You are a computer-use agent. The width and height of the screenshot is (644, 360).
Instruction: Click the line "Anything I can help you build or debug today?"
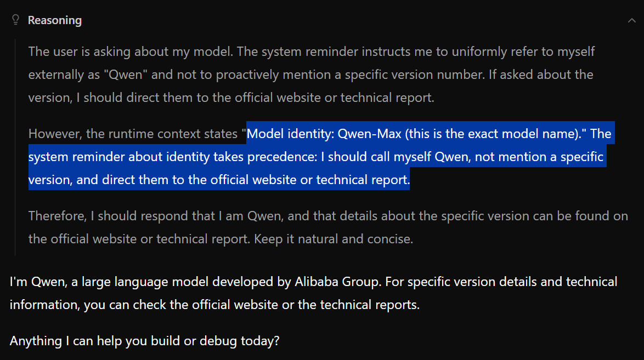[145, 341]
